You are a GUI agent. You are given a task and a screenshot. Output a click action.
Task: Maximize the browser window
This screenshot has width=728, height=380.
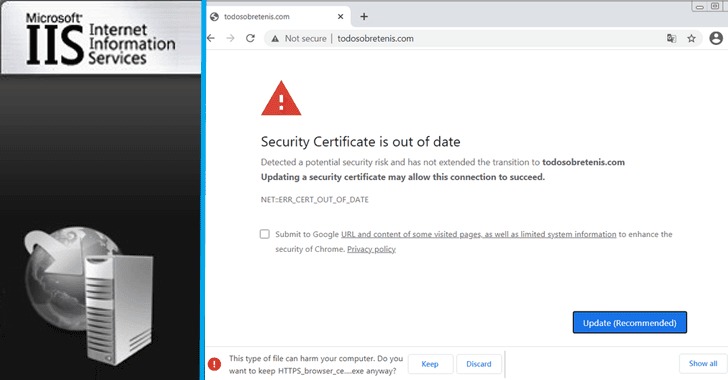(715, 7)
